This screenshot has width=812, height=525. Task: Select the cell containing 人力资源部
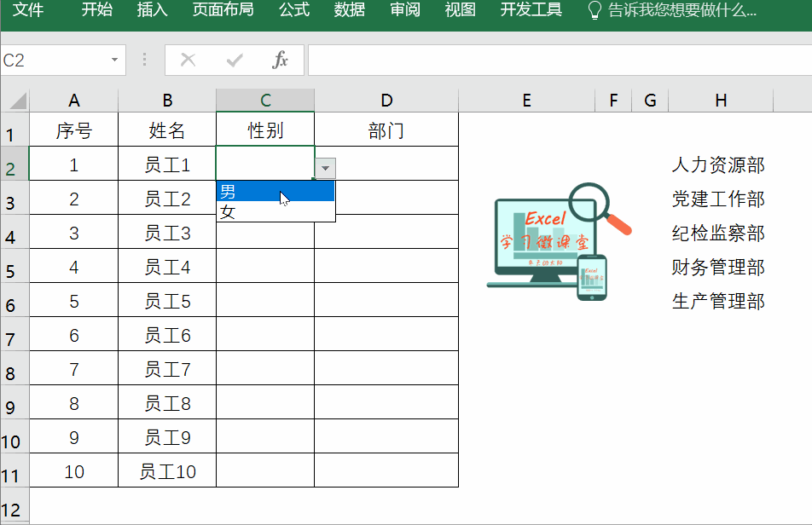click(x=718, y=164)
